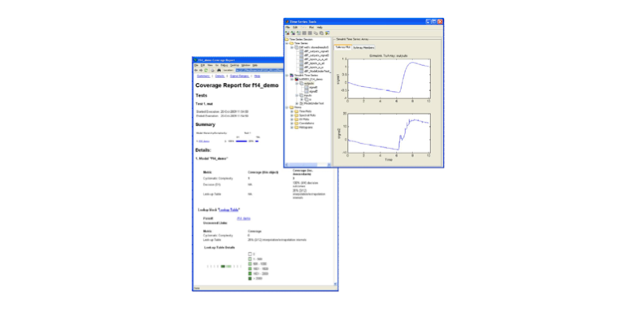
Task: Click the Time Series Session folder icon
Action: coord(287,40)
